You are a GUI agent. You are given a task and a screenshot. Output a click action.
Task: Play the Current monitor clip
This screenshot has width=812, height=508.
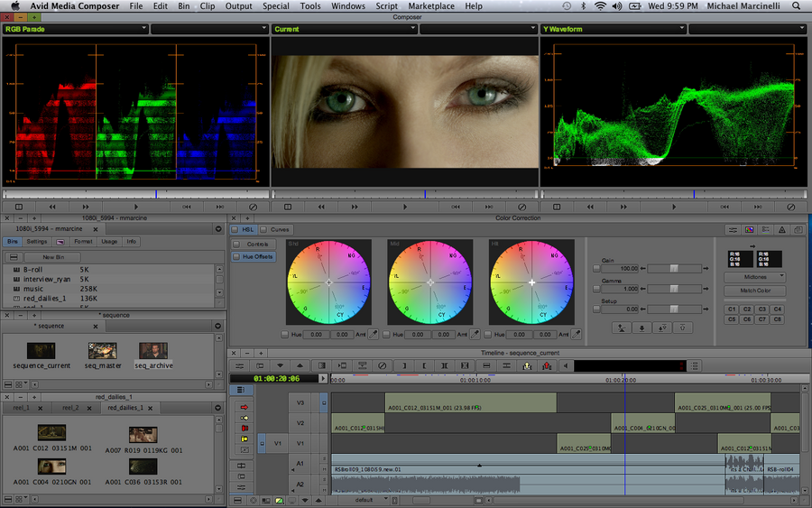point(404,207)
